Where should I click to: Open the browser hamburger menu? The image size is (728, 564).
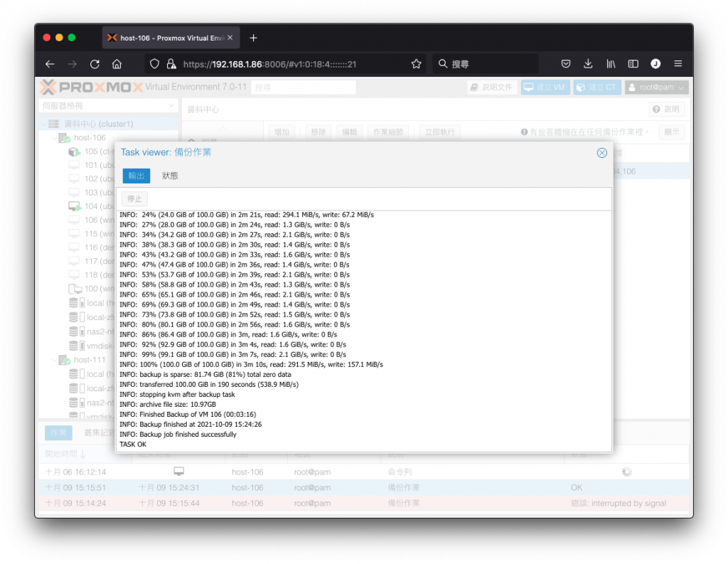point(678,63)
